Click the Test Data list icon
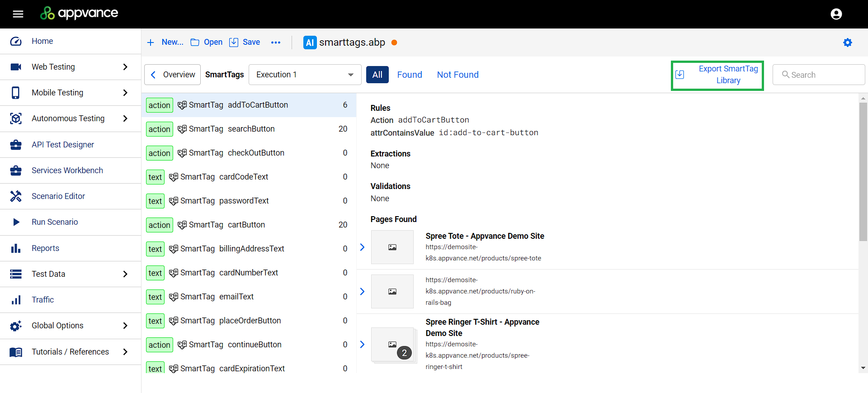 16,274
